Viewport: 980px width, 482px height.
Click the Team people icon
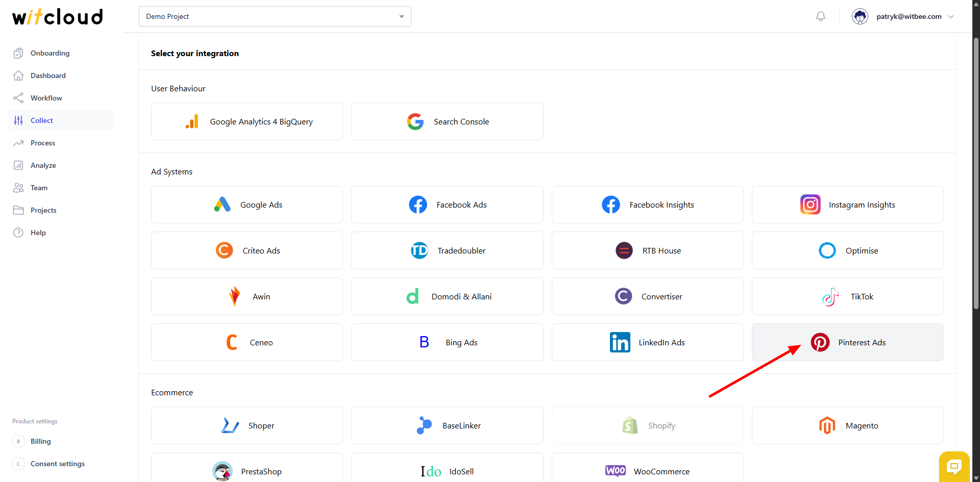click(x=18, y=188)
